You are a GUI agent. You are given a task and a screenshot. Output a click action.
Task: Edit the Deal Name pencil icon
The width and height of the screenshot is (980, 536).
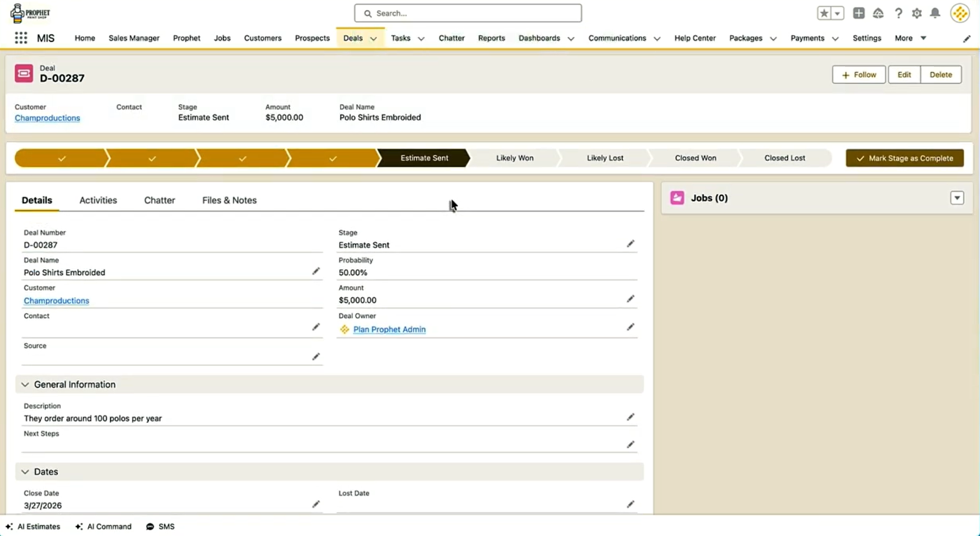point(316,271)
